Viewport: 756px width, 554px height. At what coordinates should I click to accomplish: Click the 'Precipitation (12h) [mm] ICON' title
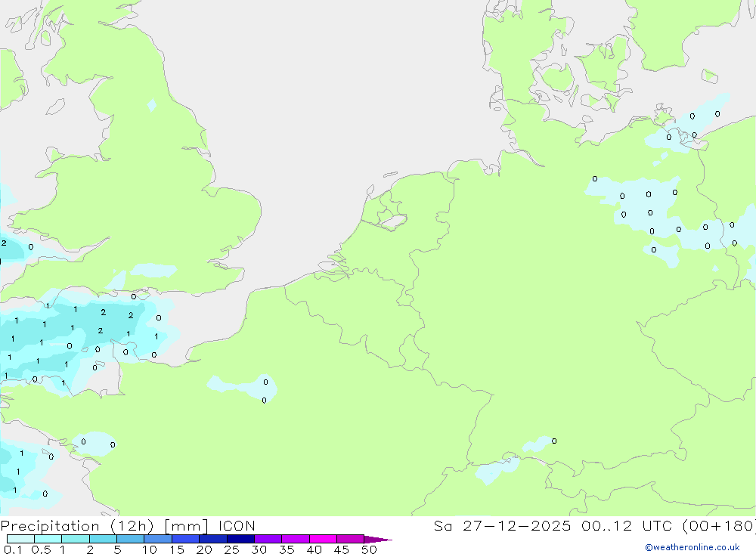click(x=128, y=526)
